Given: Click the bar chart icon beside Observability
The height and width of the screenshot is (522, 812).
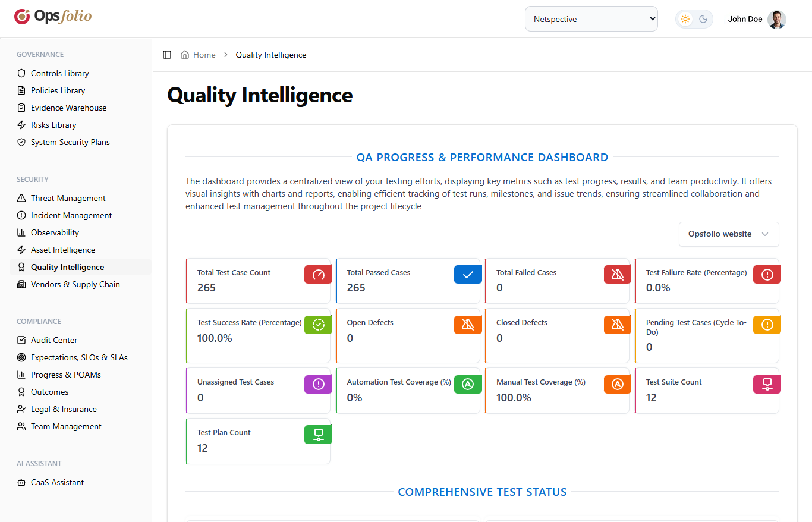Looking at the screenshot, I should 21,232.
